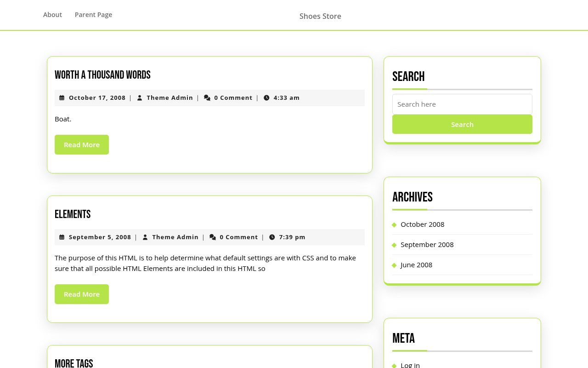Click Theme Admin author in Elements post
The image size is (588, 368).
click(x=175, y=237)
